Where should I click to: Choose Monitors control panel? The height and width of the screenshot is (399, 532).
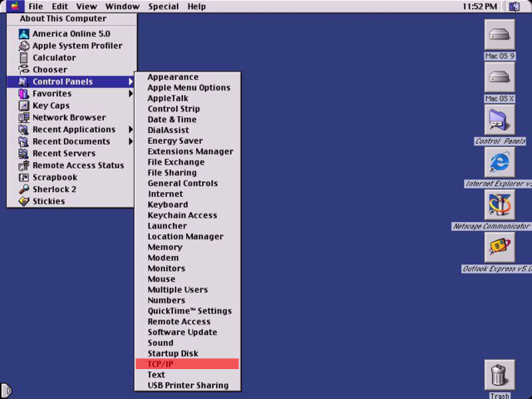coord(187,268)
